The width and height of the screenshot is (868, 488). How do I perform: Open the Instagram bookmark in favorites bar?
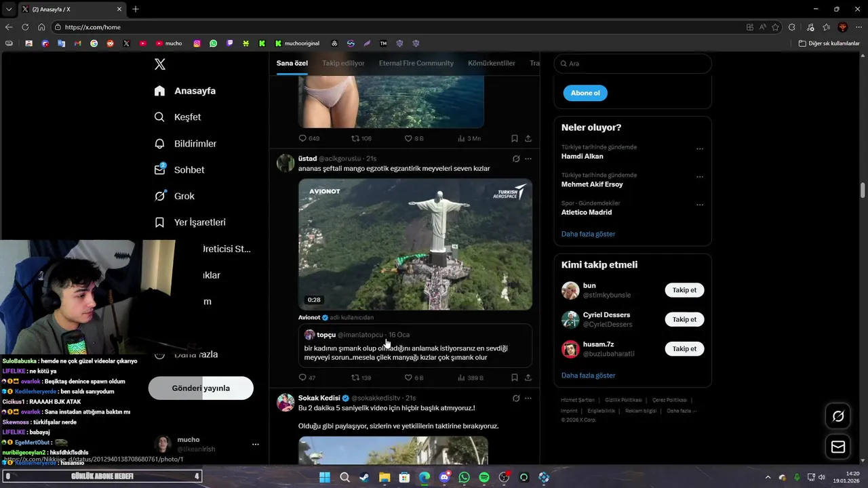pos(197,43)
